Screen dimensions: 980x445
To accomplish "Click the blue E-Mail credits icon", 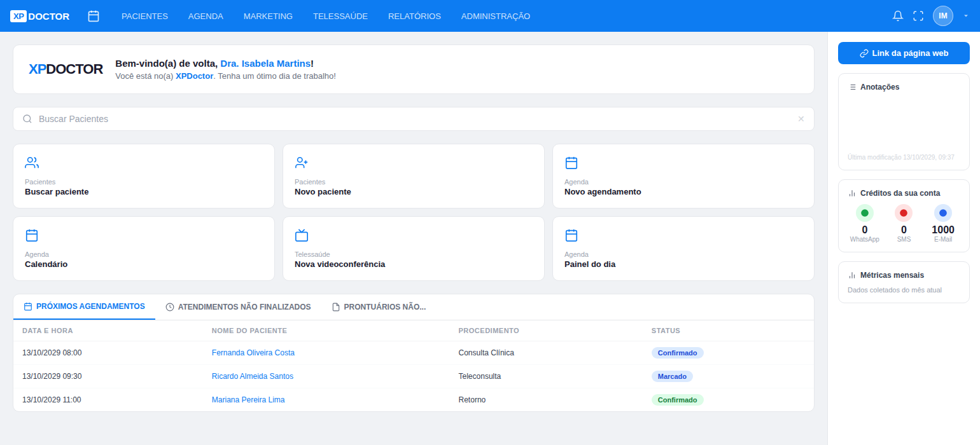I will pos(943,213).
